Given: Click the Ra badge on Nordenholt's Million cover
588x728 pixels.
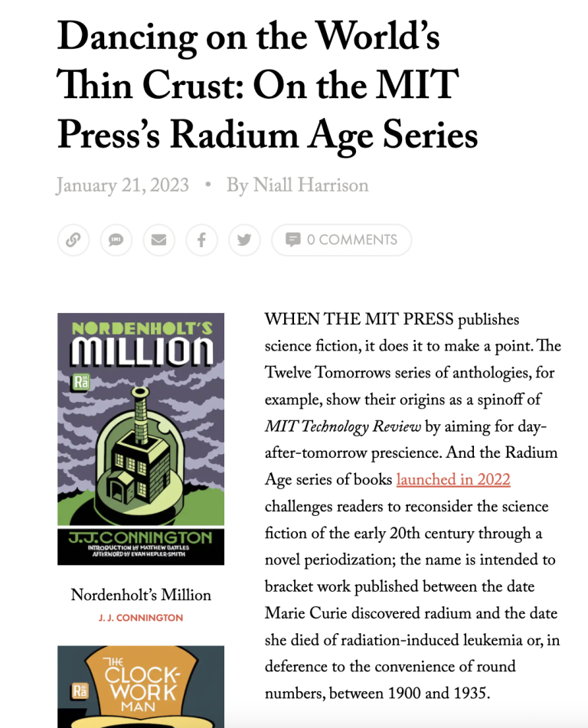Looking at the screenshot, I should coord(79,382).
